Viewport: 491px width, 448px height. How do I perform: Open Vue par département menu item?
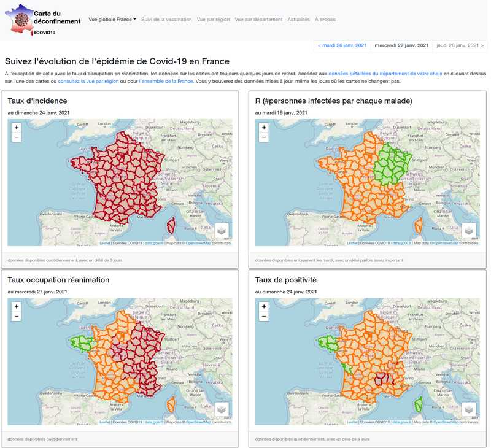point(258,20)
